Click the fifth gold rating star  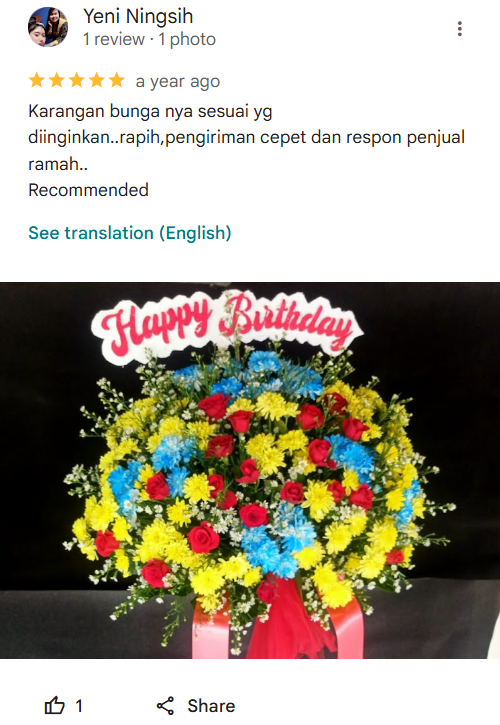(117, 80)
